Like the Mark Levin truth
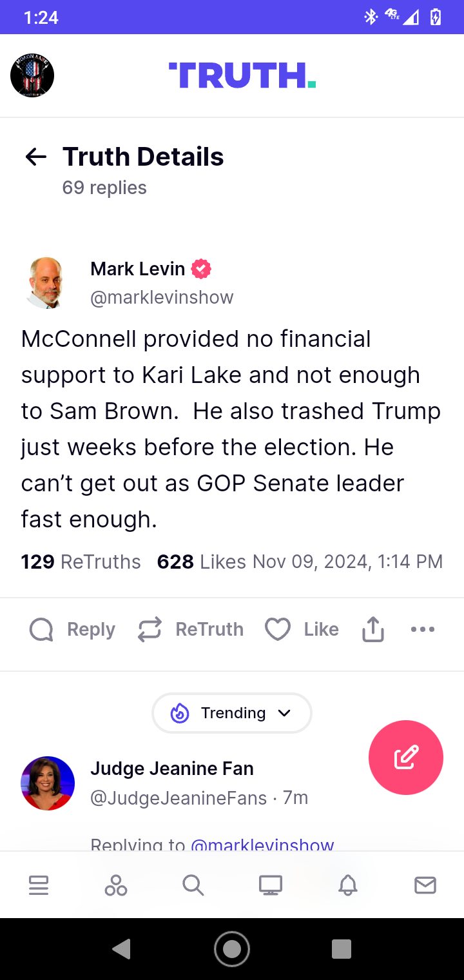Screen dimensions: 464x980 [x=302, y=629]
